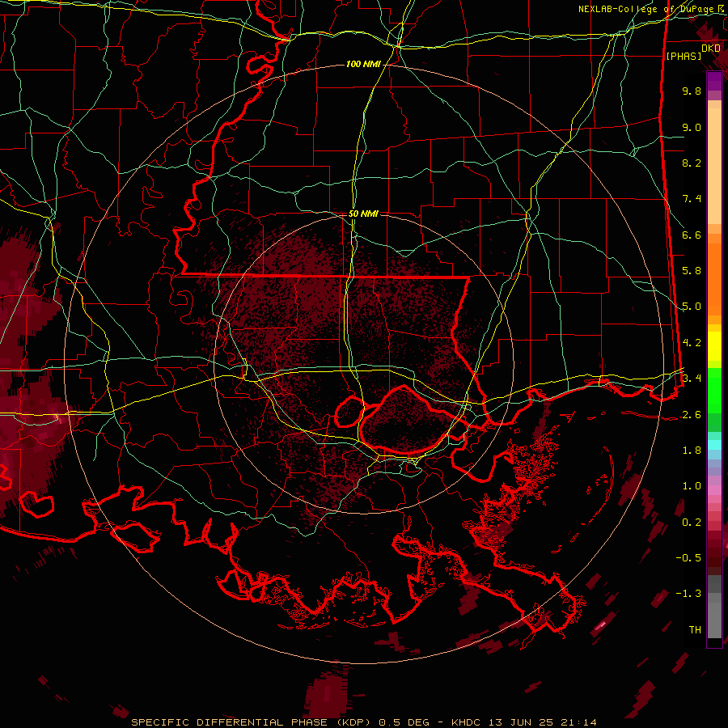Click the 1.0 scale value
The image size is (728, 728).
pyautogui.click(x=692, y=486)
